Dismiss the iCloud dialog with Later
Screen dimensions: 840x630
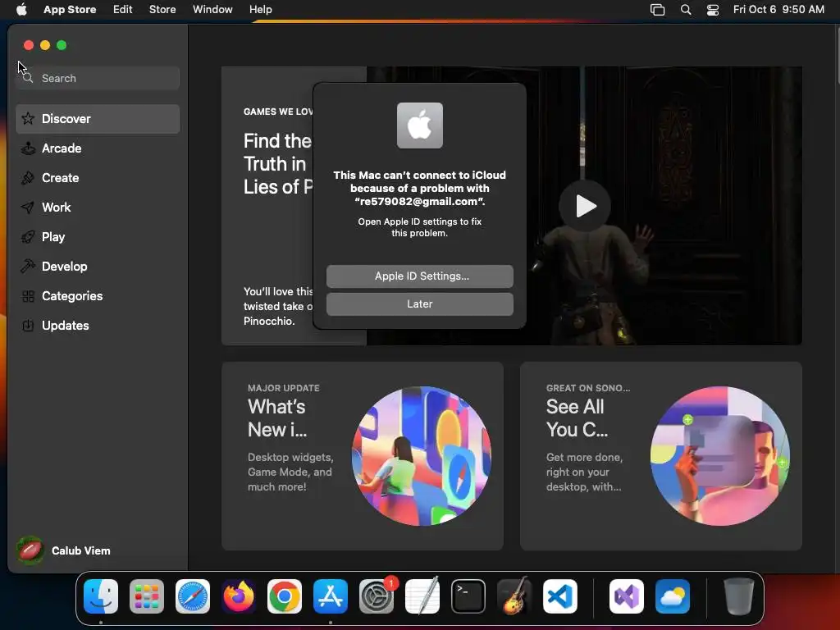click(419, 304)
